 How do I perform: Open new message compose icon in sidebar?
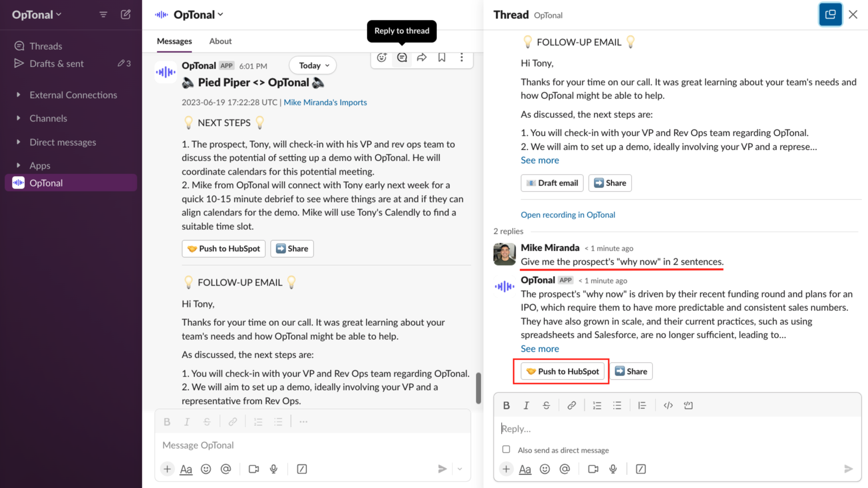(126, 14)
